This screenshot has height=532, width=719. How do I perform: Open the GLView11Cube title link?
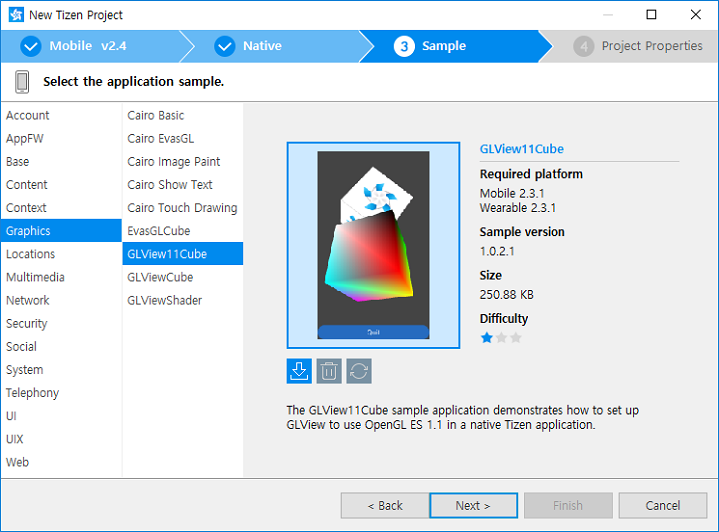click(522, 149)
